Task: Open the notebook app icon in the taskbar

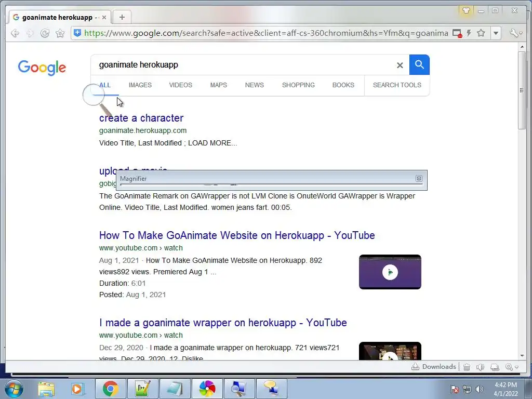Action: click(175, 389)
